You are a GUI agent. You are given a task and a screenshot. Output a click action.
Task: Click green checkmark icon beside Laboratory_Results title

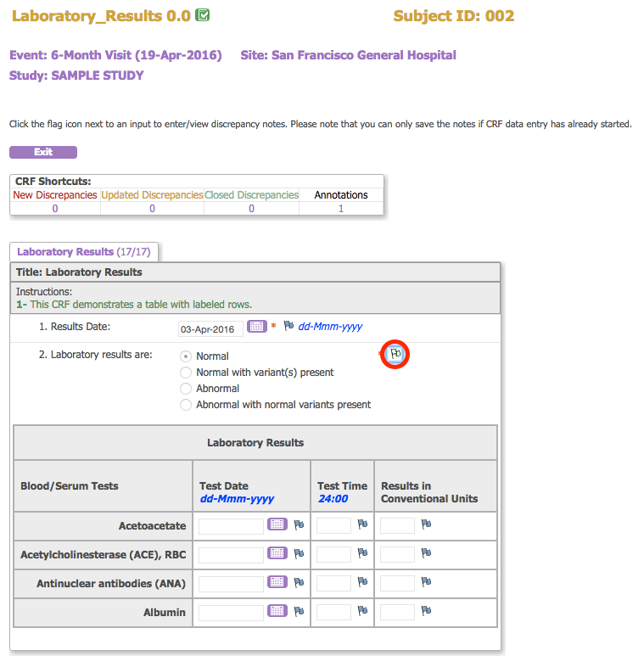pos(203,15)
